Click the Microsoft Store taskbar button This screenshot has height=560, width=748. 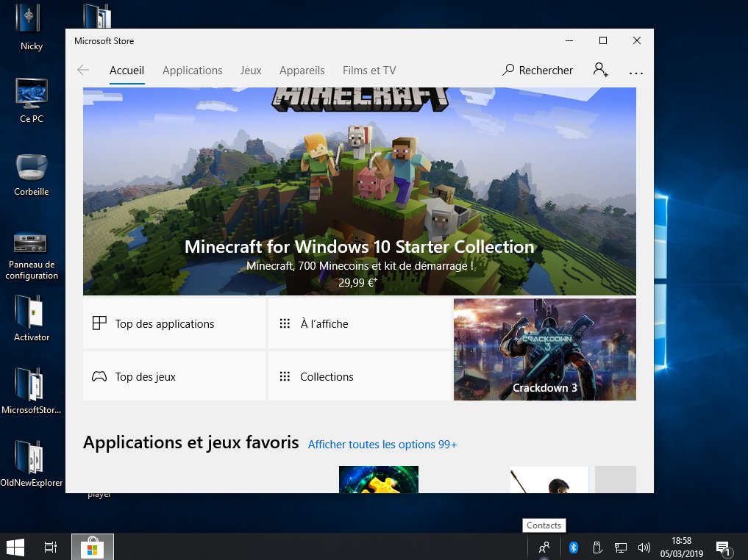(x=93, y=547)
